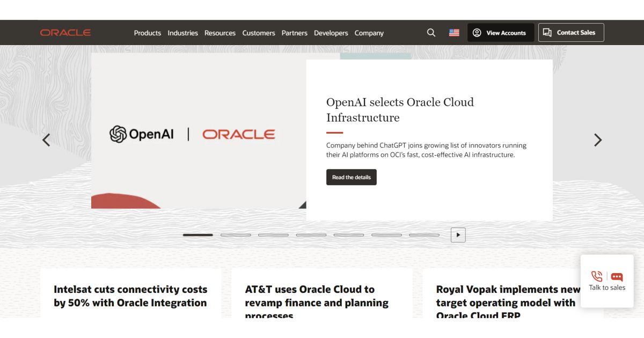Viewport: 644px width, 338px height.
Task: Open the Intelsat connectivity costs story card
Action: point(130,296)
